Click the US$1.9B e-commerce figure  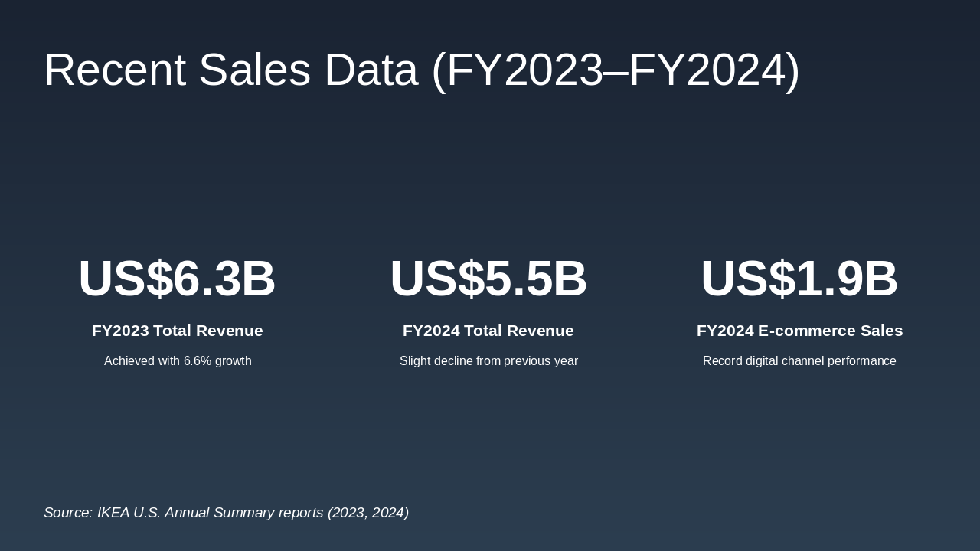tap(799, 279)
